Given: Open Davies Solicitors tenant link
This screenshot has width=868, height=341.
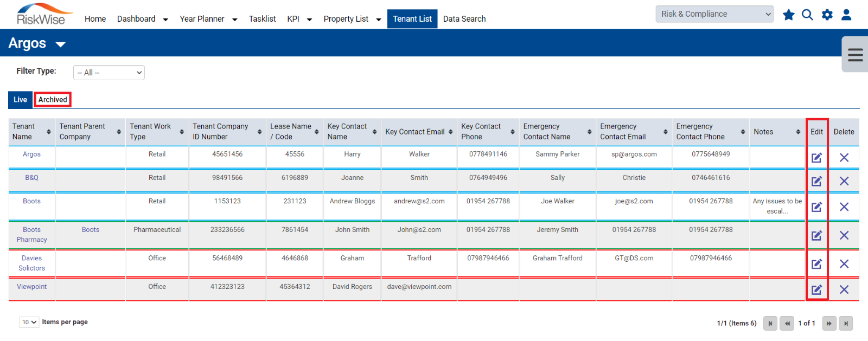Looking at the screenshot, I should pyautogui.click(x=31, y=263).
